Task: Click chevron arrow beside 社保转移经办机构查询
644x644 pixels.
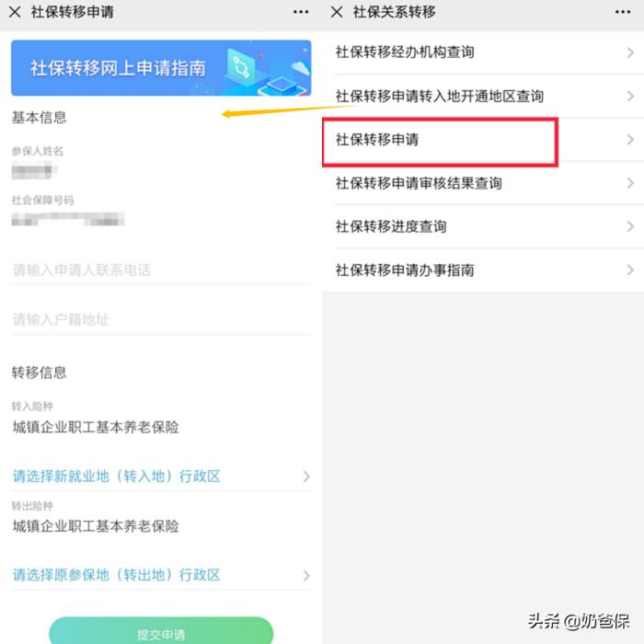Action: 630,52
